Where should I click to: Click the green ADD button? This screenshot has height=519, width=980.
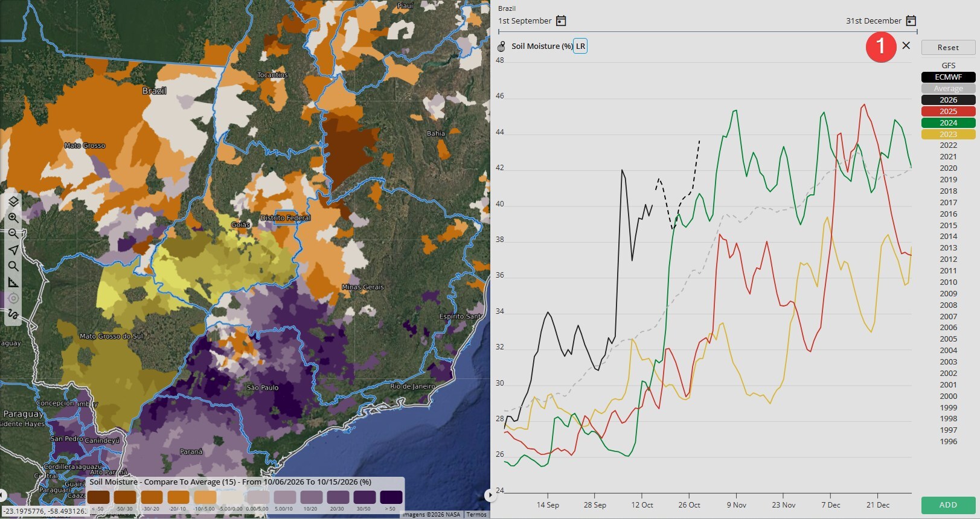tap(948, 505)
